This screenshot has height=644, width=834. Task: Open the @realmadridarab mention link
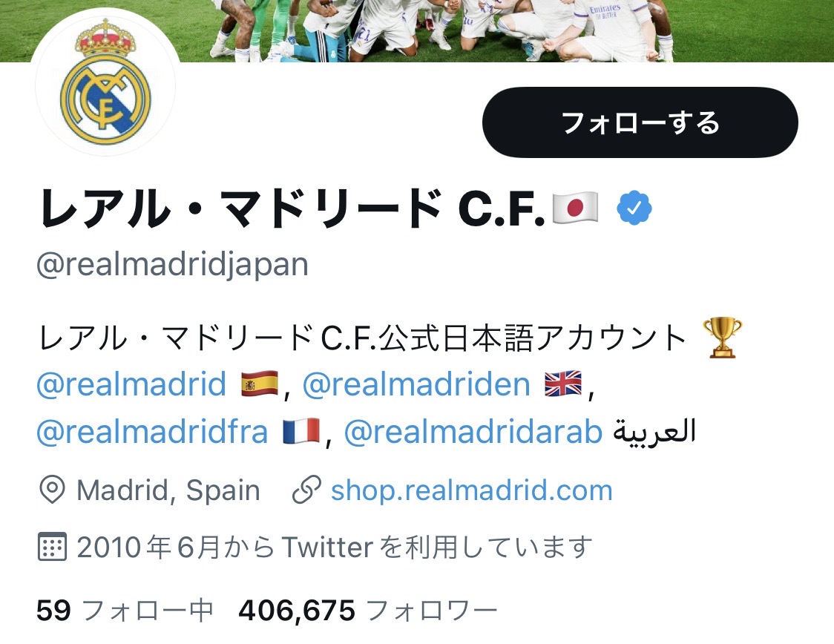pyautogui.click(x=473, y=431)
